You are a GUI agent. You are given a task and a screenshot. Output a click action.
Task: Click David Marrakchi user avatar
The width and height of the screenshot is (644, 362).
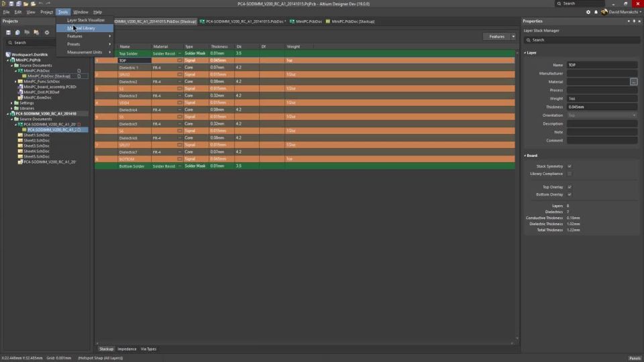(x=604, y=12)
